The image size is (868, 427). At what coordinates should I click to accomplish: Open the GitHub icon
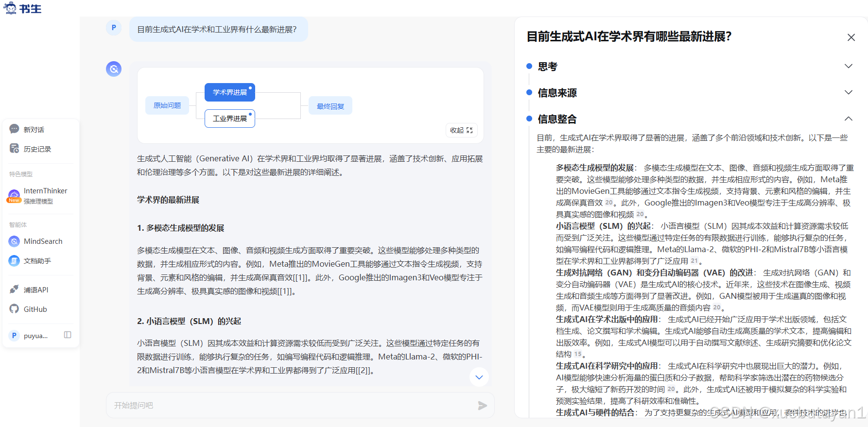point(14,309)
